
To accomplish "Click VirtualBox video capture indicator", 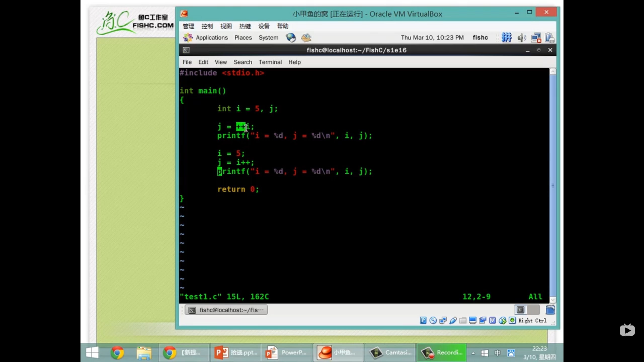I will [482, 321].
